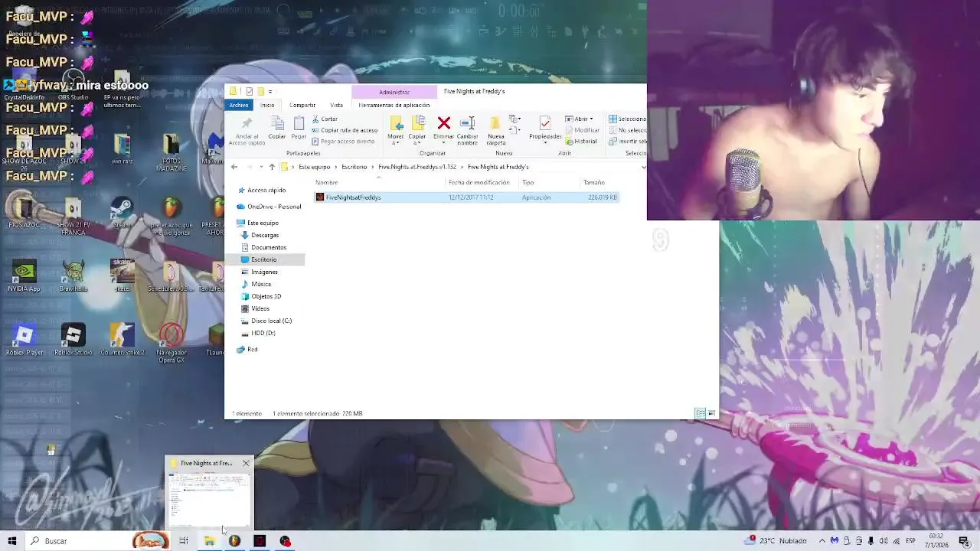Image resolution: width=980 pixels, height=551 pixels.
Task: Click the Copiar icon in Portapapeles group
Action: [276, 125]
